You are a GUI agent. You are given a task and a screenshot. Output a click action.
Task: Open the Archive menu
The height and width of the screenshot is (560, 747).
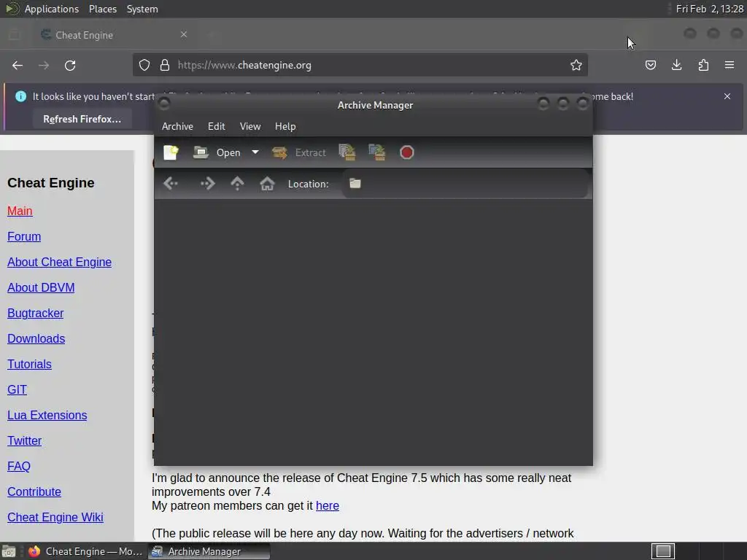pos(177,126)
